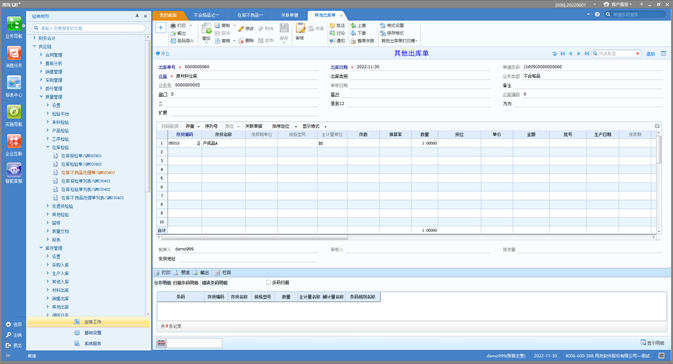Switch to the 不合格品记 tab
673x364 pixels.
click(206, 15)
